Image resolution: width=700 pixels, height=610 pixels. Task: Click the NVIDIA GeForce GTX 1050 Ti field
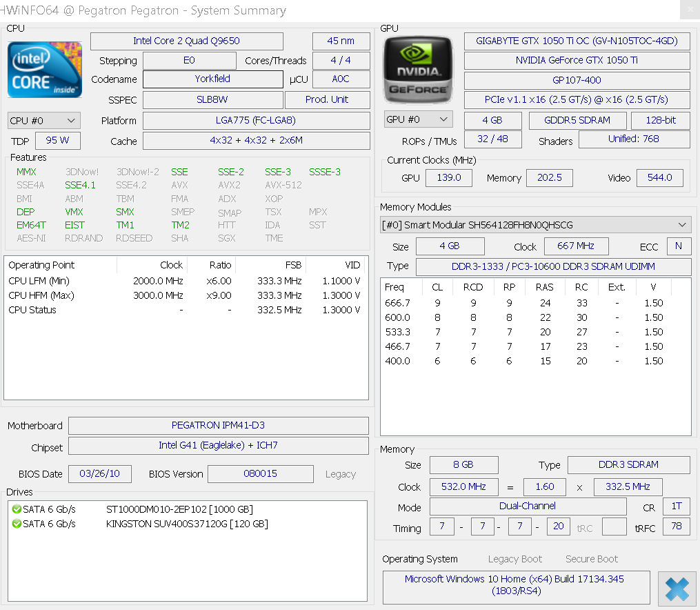(x=577, y=61)
